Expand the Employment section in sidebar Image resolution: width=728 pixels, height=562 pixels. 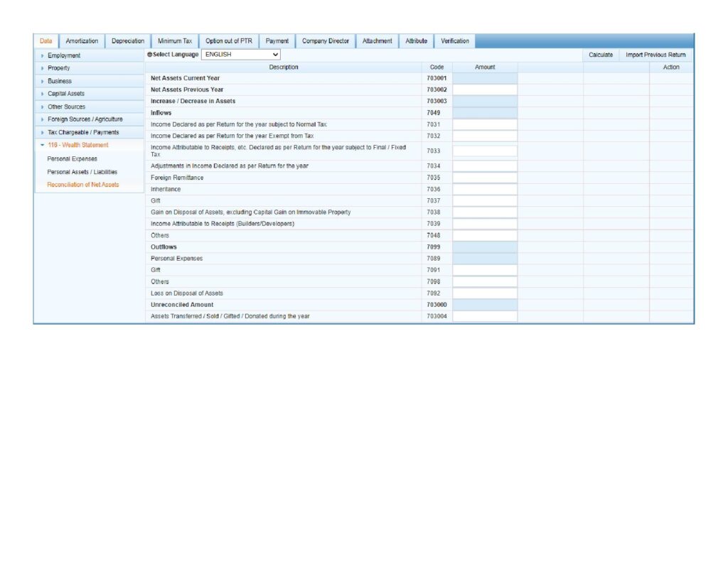pos(64,55)
